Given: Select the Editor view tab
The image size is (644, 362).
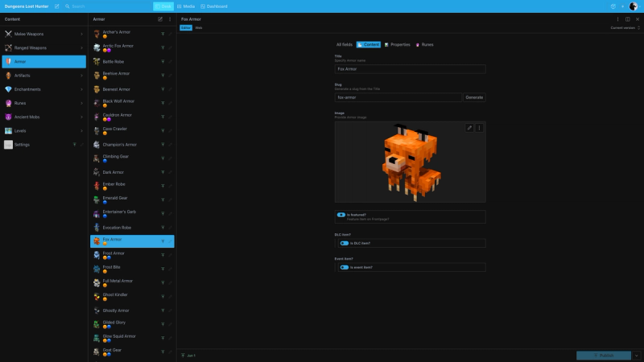Looking at the screenshot, I should (x=186, y=28).
